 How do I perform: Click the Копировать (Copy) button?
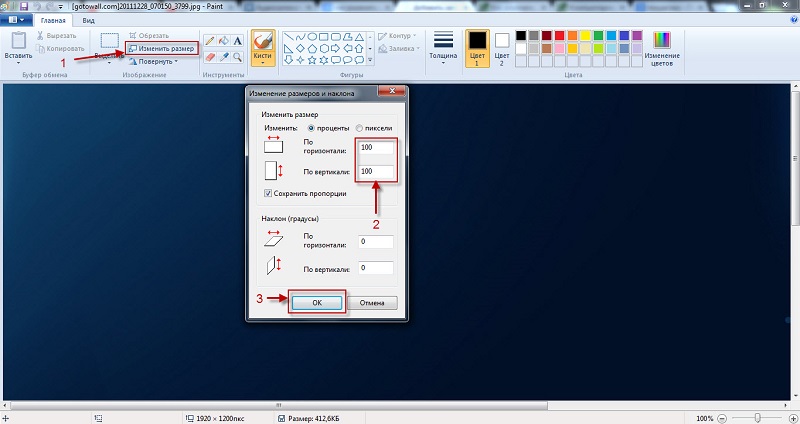60,48
